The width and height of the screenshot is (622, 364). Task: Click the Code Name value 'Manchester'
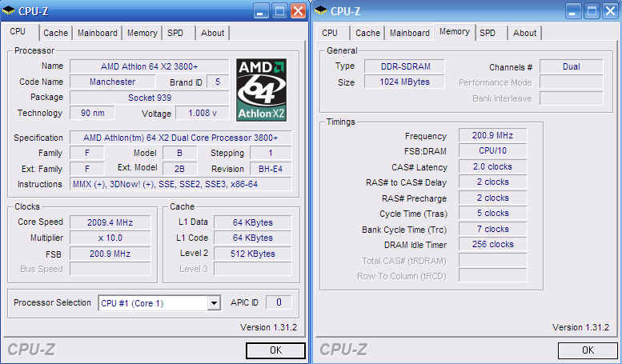tap(113, 82)
